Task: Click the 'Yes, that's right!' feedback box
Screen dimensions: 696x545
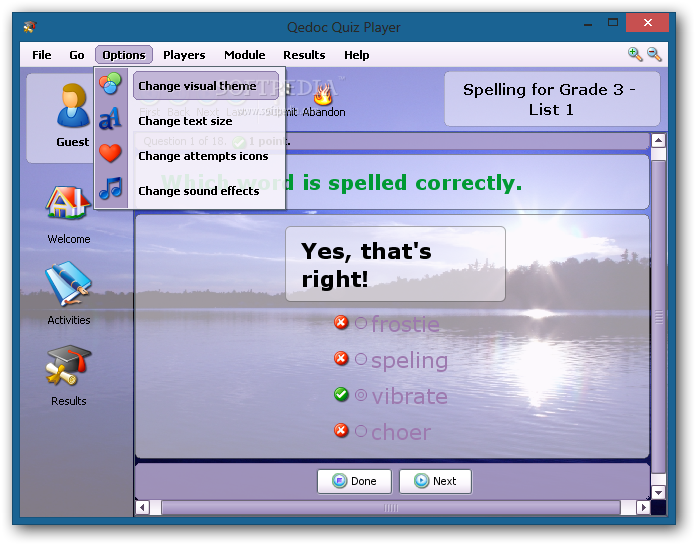Action: [395, 264]
